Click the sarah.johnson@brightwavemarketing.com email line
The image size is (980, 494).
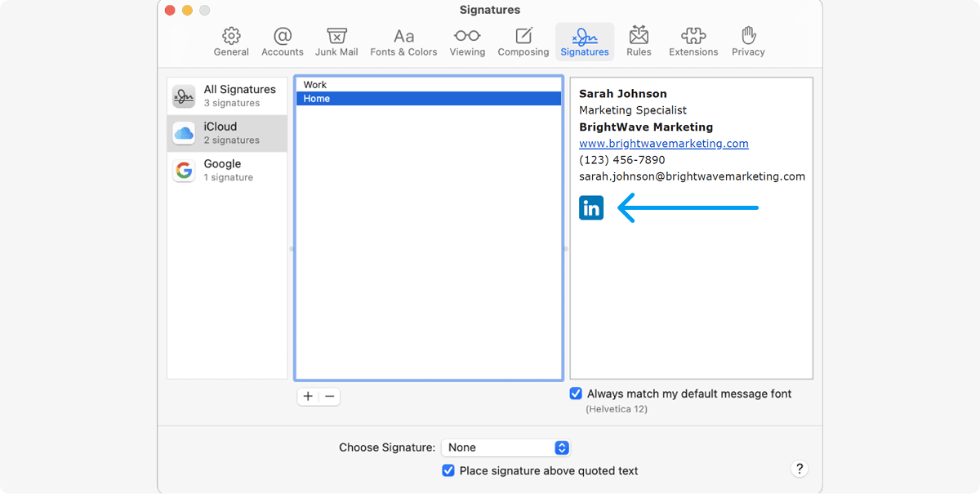pyautogui.click(x=693, y=176)
